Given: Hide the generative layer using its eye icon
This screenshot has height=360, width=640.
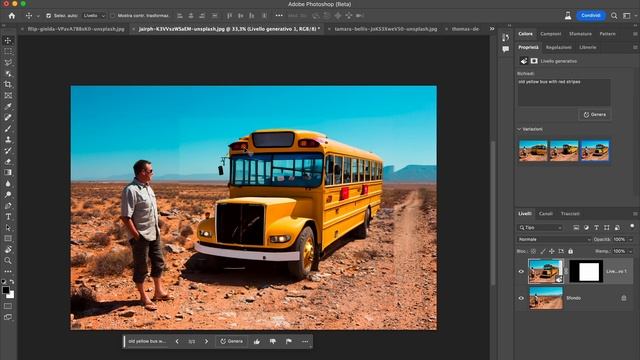Looking at the screenshot, I should click(x=521, y=271).
